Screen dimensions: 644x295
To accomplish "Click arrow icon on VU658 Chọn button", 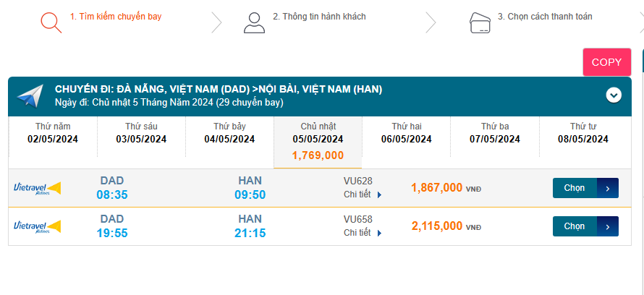I will [x=608, y=226].
